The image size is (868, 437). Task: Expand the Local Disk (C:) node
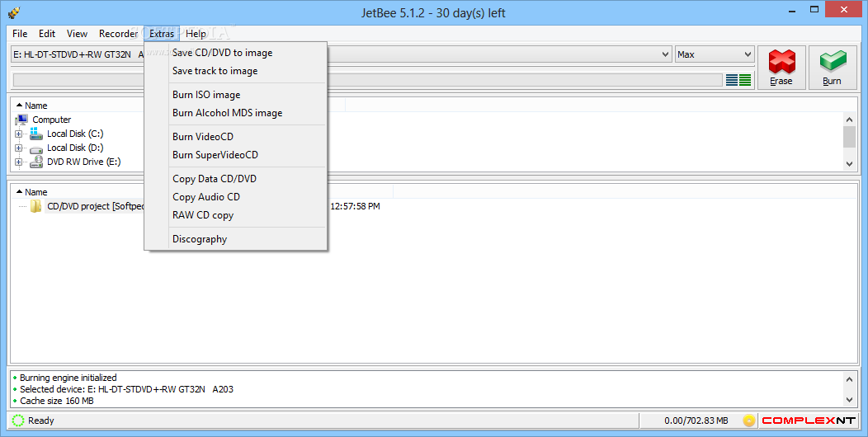[18, 134]
